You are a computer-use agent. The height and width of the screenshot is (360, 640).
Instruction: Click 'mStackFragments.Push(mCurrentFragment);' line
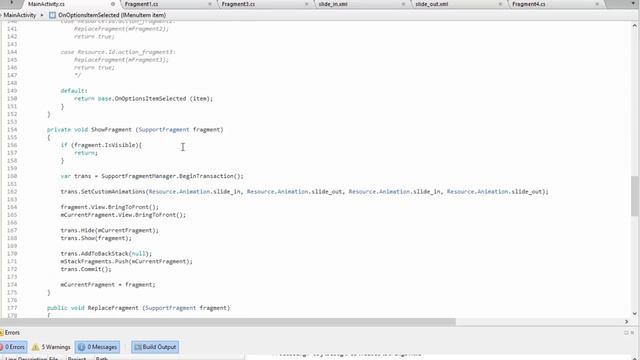[x=127, y=261]
